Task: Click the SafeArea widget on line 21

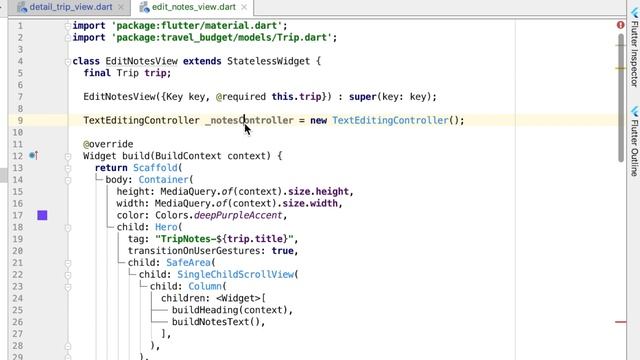Action: coord(188,262)
